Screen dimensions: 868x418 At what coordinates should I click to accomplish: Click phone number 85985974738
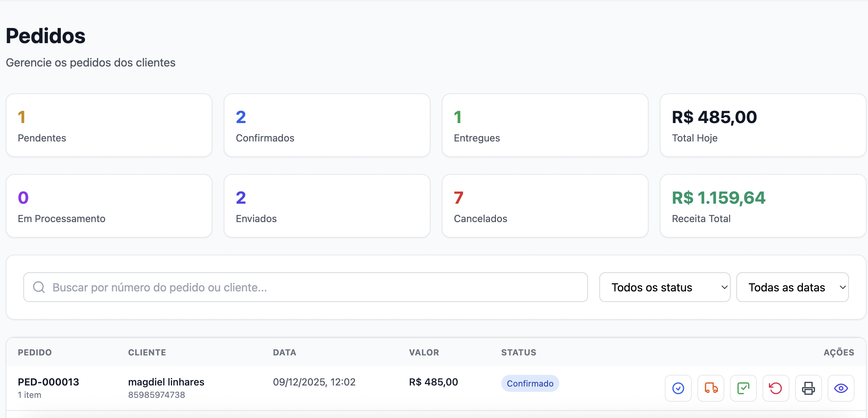pyautogui.click(x=156, y=395)
